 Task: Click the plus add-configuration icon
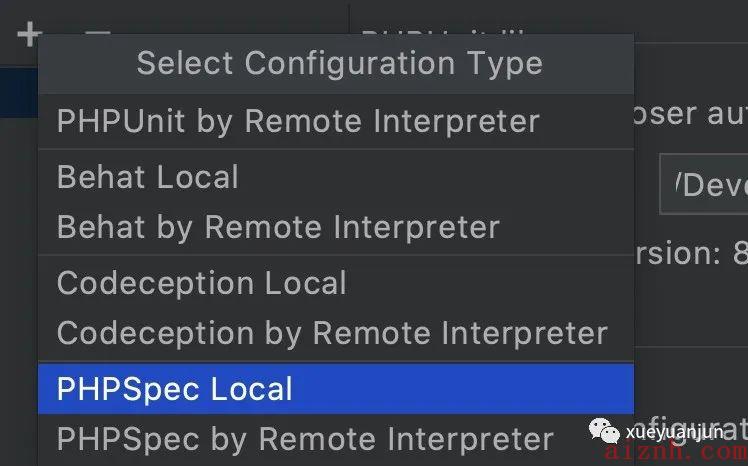pos(29,34)
